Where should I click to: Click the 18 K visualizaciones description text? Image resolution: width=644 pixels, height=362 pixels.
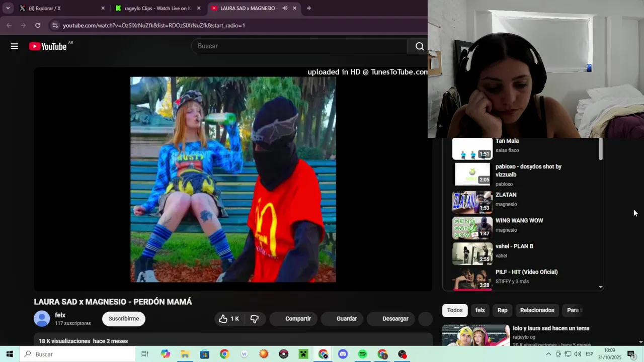click(83, 341)
